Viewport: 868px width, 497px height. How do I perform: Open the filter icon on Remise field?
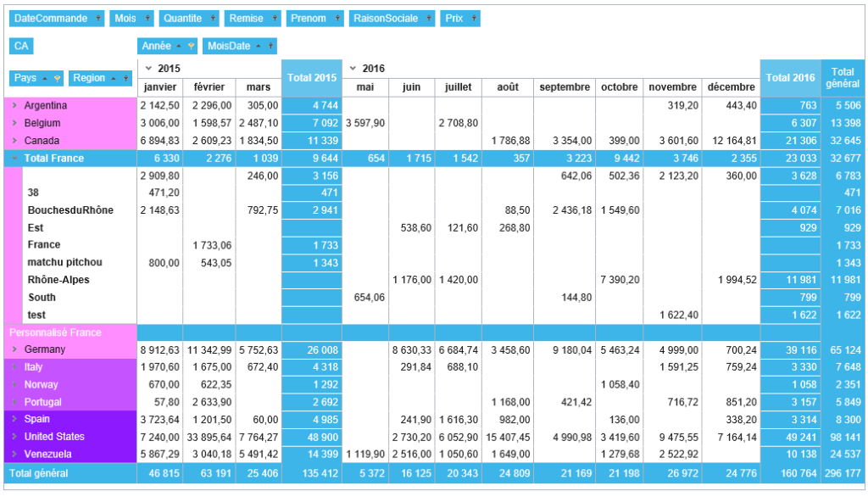[x=275, y=19]
